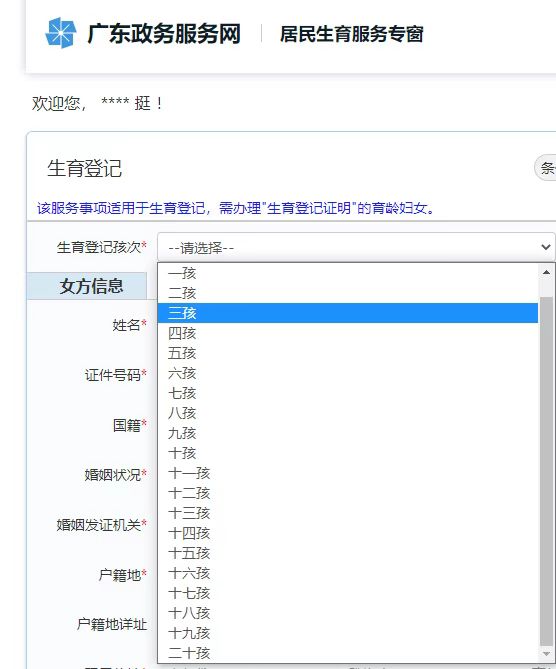Click the dropdown chevron arrow of 请选择
556x669 pixels.
545,247
